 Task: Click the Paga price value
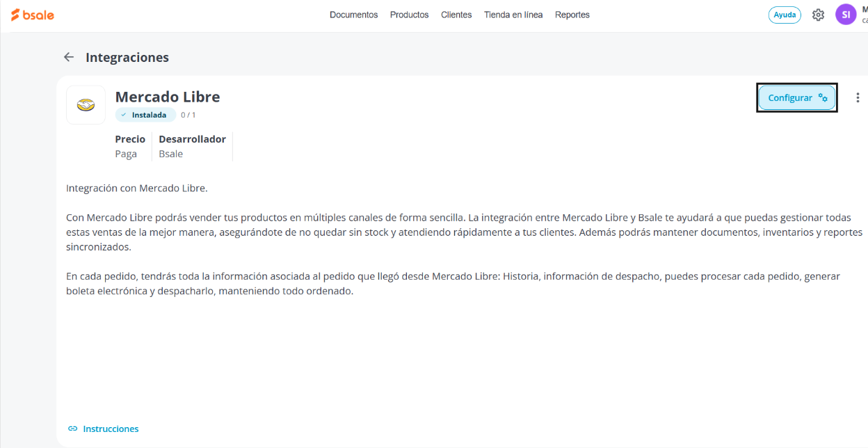coord(126,154)
